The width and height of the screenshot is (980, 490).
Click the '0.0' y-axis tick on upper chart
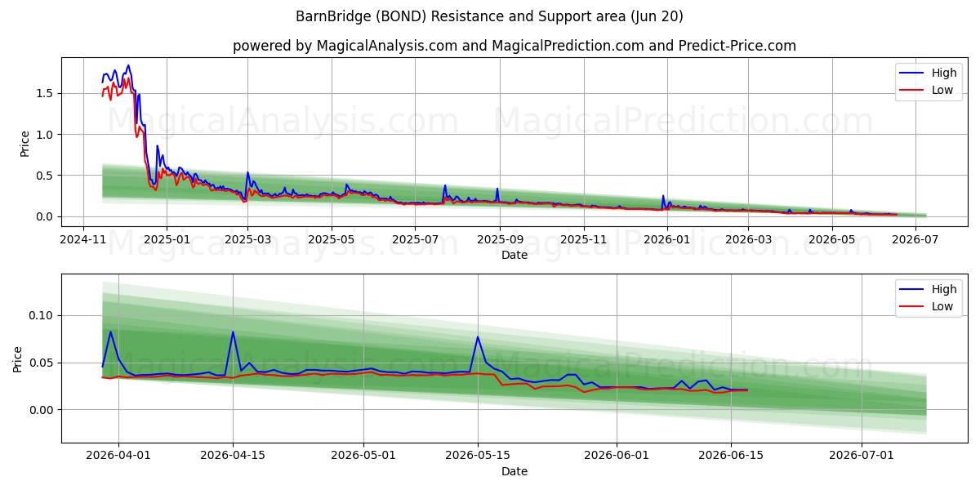pos(46,216)
